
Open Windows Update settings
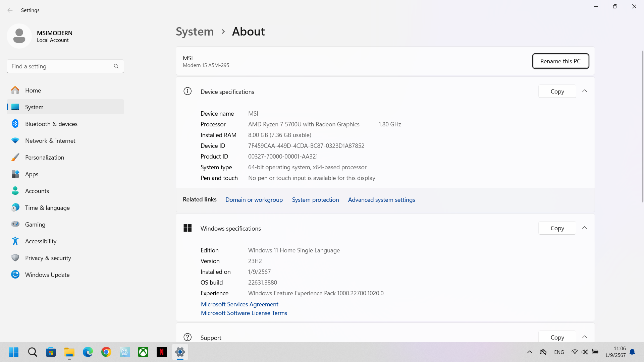(x=65, y=275)
